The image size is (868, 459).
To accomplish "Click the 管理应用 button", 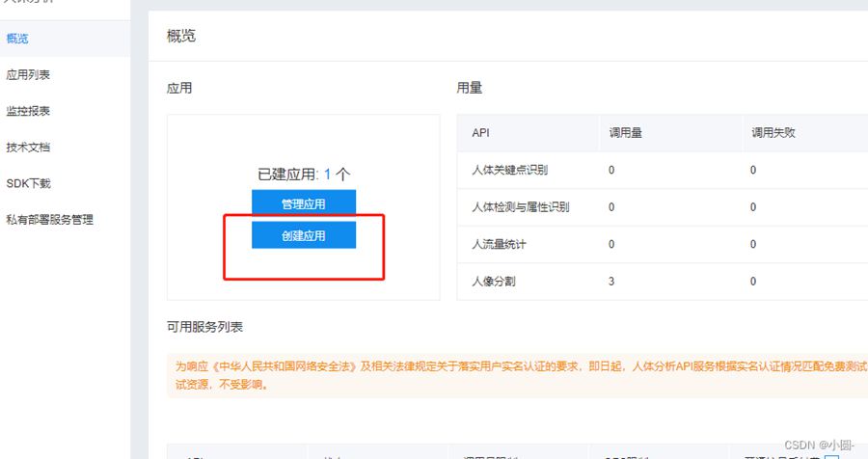I will pyautogui.click(x=304, y=203).
